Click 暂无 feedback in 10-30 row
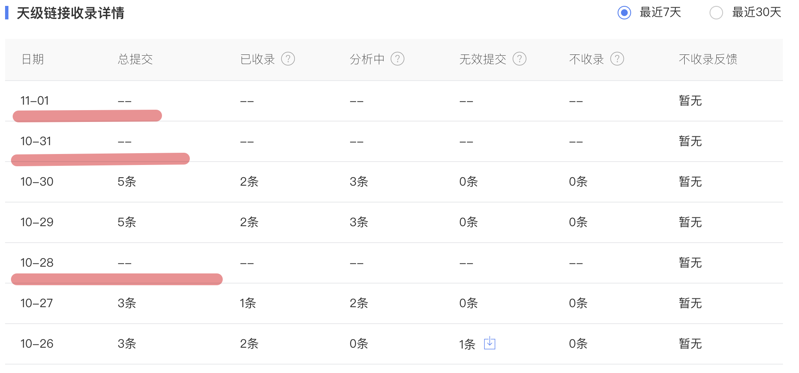Screen dimensions: 799x373 [x=690, y=182]
